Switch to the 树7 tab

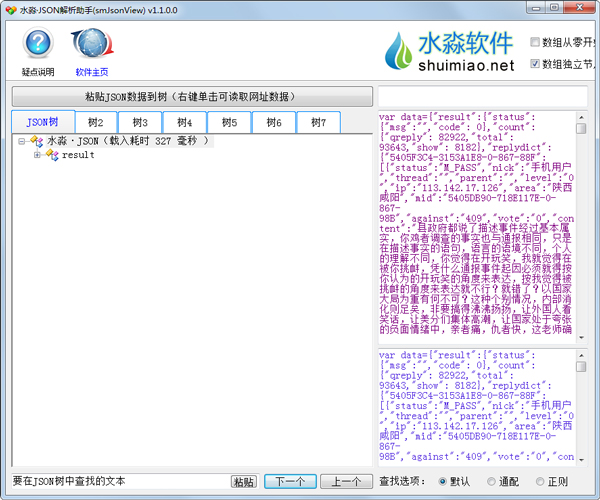tap(318, 122)
